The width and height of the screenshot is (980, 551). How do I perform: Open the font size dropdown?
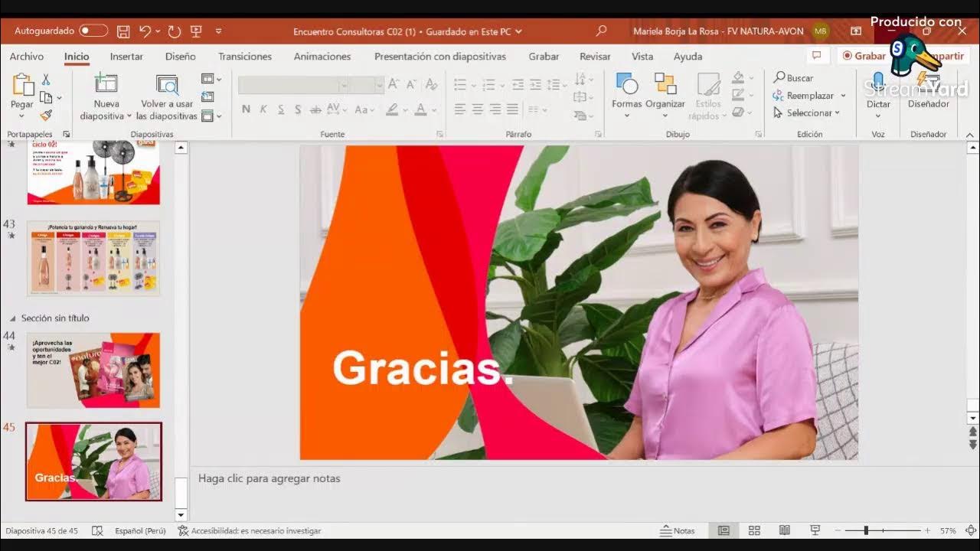click(380, 85)
